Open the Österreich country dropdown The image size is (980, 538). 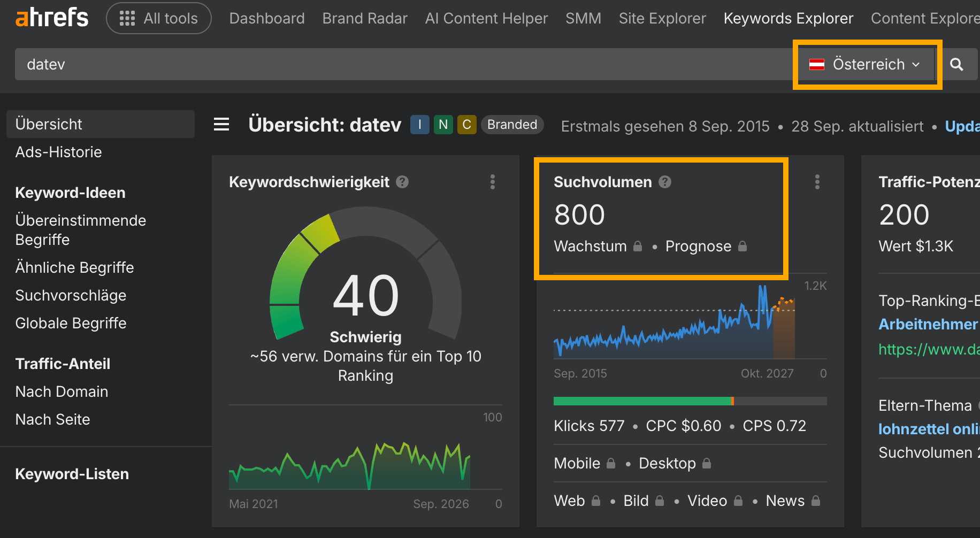[865, 64]
